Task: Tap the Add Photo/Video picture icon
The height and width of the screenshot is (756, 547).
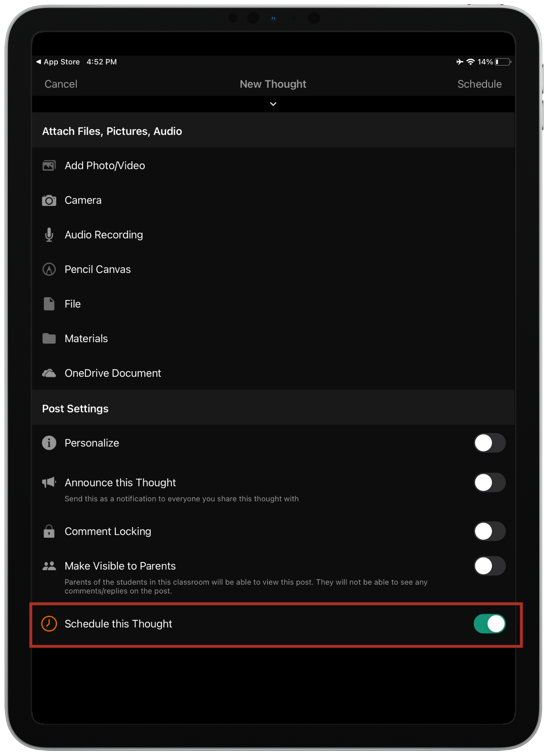Action: 49,165
